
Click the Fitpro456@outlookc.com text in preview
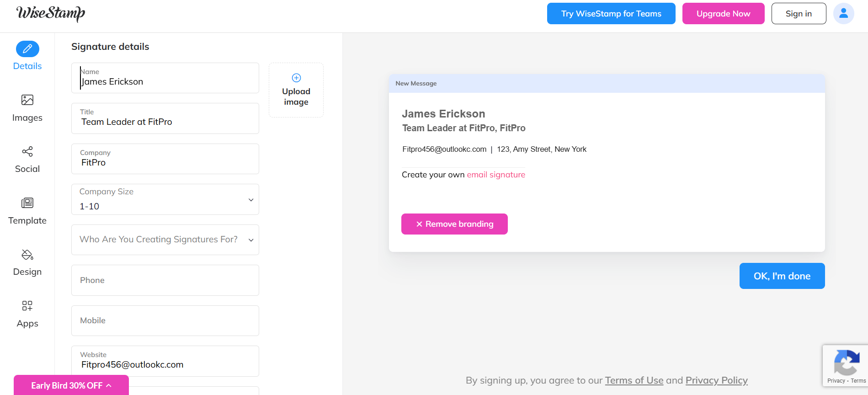[x=444, y=149]
